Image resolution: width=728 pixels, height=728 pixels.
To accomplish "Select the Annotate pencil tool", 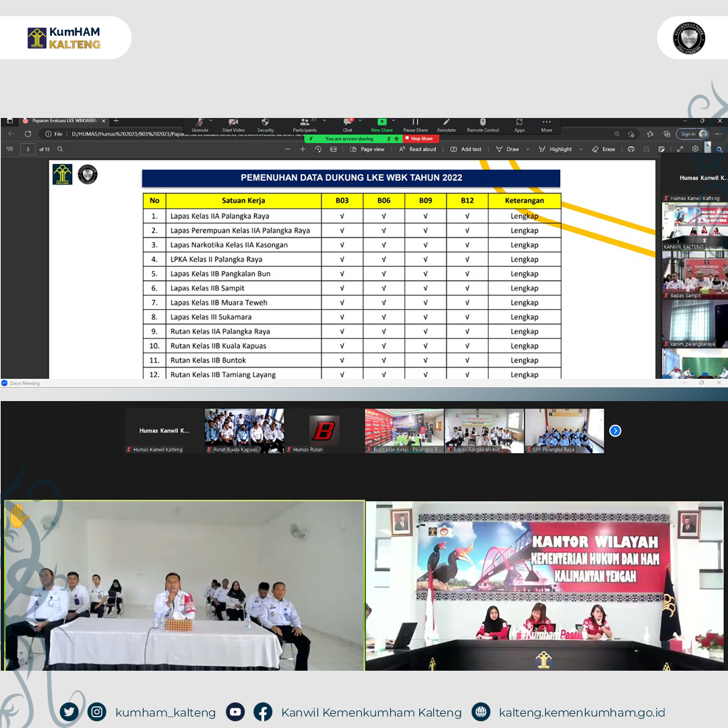I will [x=446, y=123].
